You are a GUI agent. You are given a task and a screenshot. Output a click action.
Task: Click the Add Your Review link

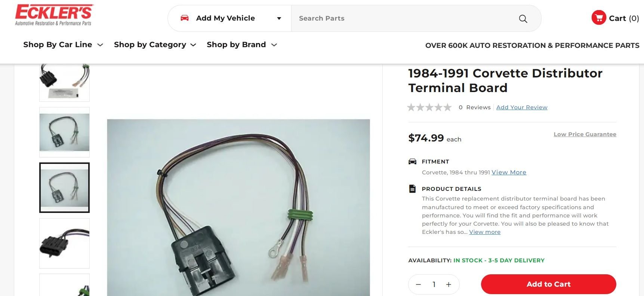tap(521, 107)
